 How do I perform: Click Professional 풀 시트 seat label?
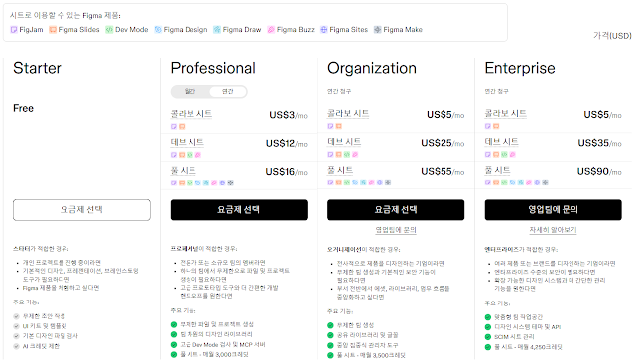(183, 171)
